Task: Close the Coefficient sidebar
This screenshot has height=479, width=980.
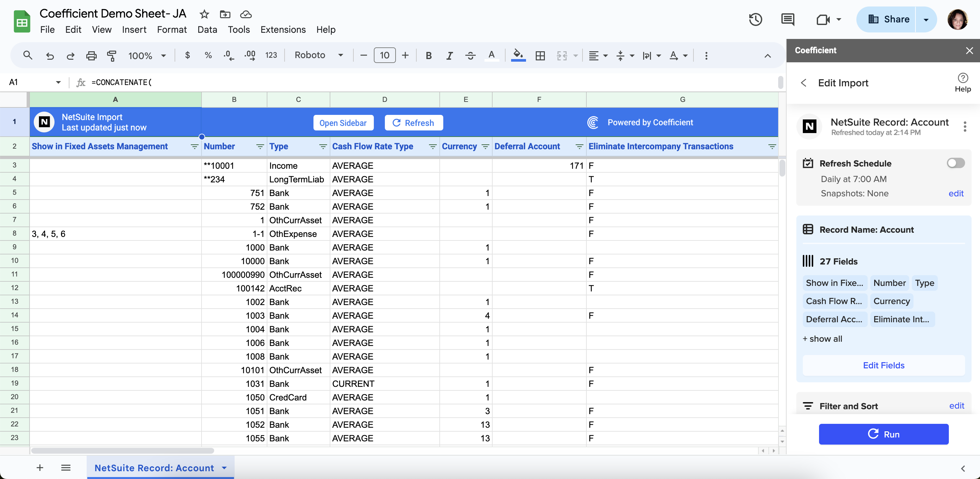Action: click(x=969, y=51)
